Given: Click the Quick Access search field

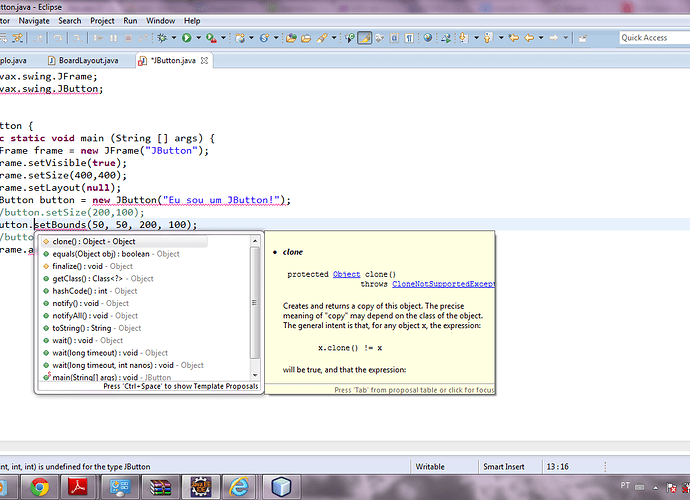Looking at the screenshot, I should click(654, 38).
